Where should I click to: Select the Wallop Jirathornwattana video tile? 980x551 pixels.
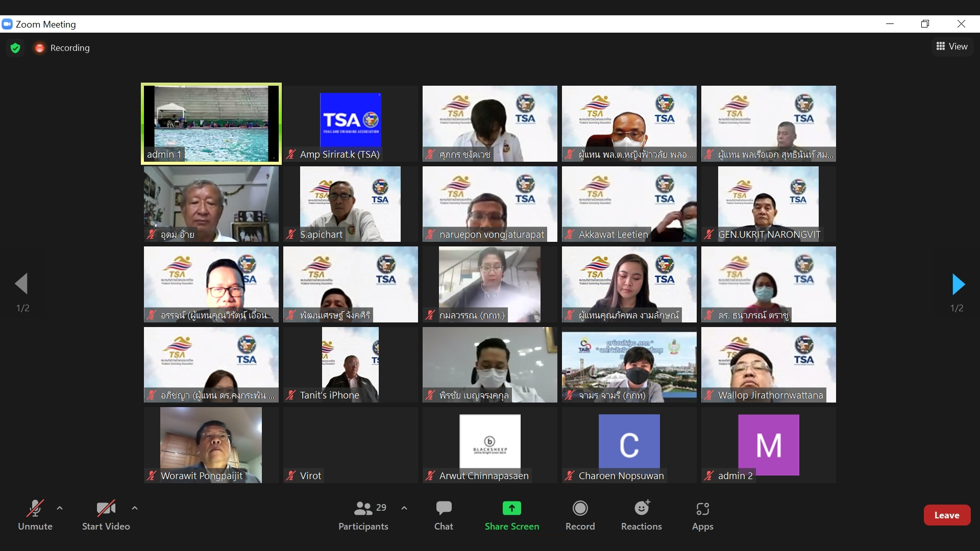[768, 364]
